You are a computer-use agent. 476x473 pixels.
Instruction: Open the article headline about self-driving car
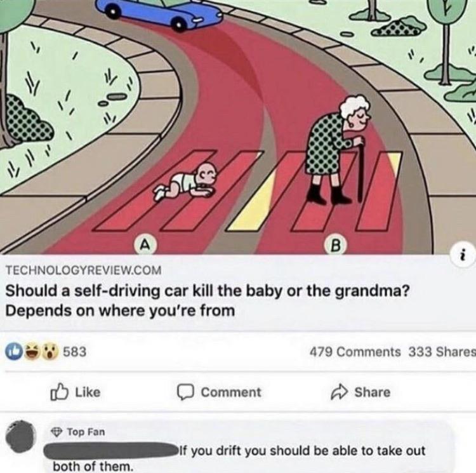click(x=208, y=301)
